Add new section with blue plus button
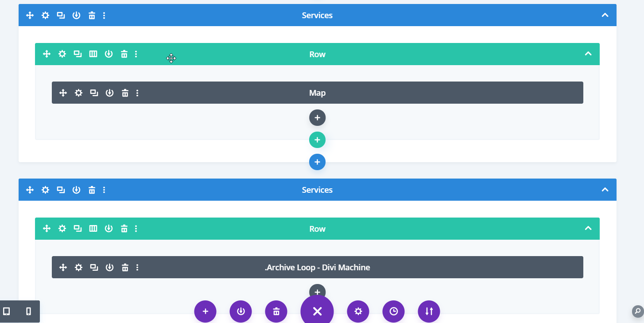 point(317,162)
